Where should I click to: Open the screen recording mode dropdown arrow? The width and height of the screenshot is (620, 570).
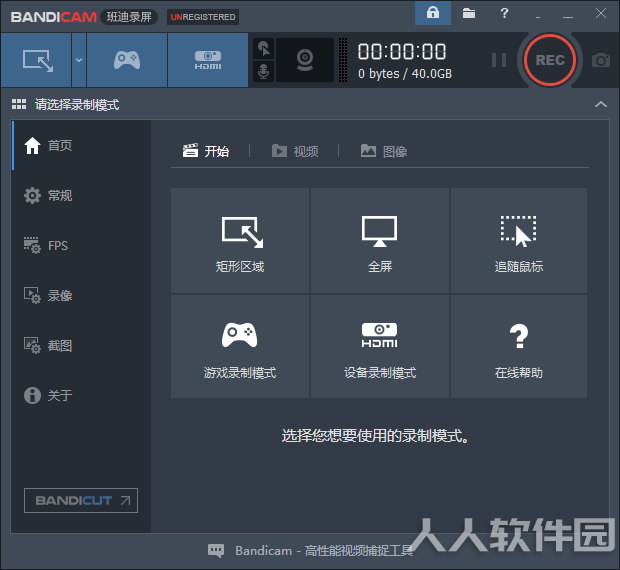[x=79, y=60]
